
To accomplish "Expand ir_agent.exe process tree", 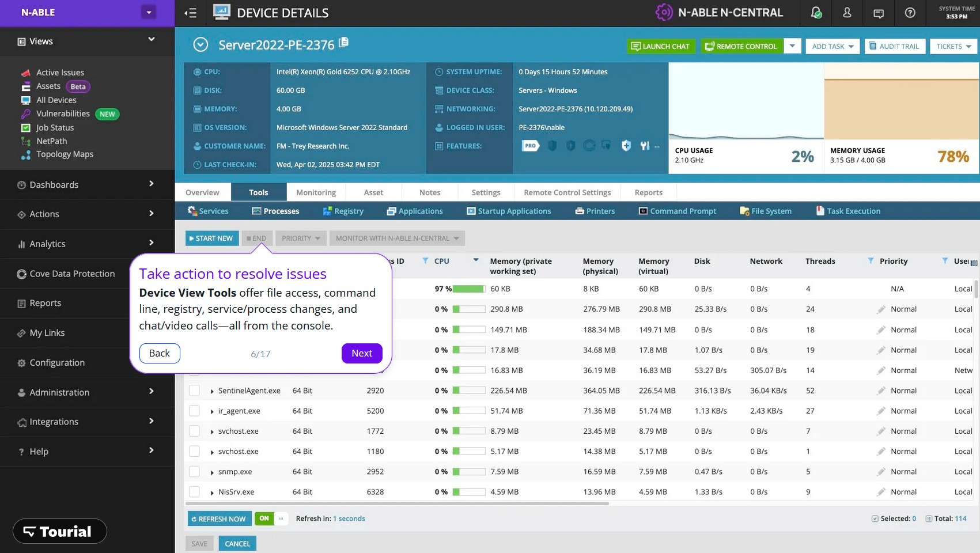I will (x=212, y=411).
